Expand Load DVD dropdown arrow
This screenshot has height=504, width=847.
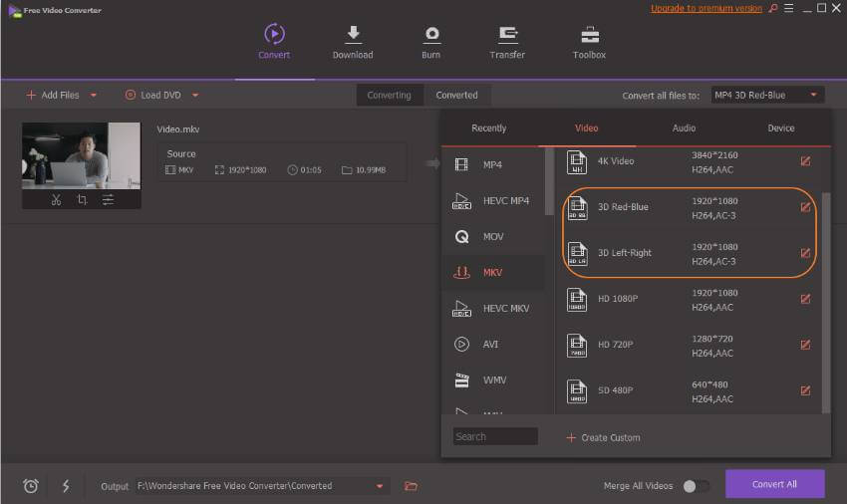tap(195, 95)
